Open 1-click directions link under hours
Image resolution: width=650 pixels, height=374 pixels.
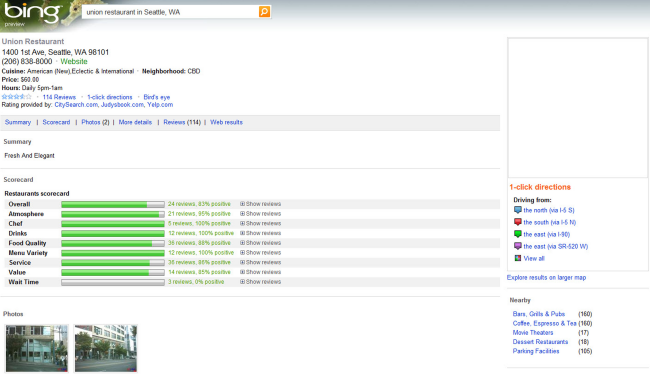click(x=110, y=97)
